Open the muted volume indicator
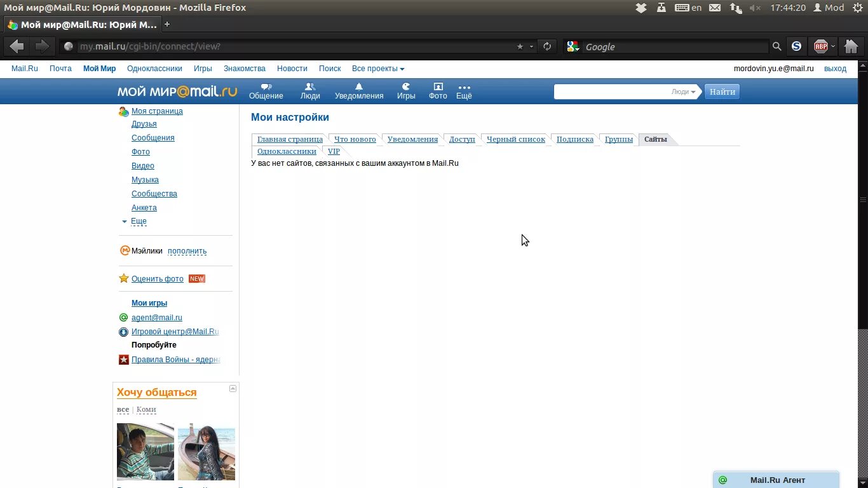 click(755, 8)
